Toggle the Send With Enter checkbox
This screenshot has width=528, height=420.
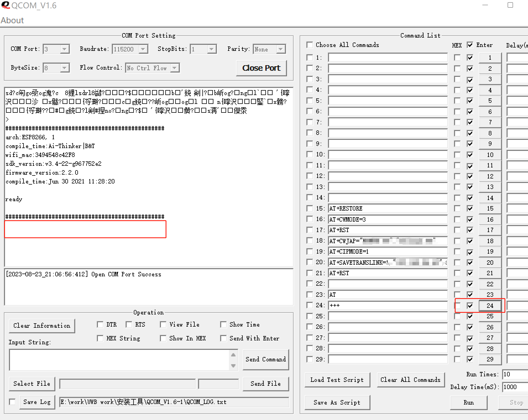(223, 338)
